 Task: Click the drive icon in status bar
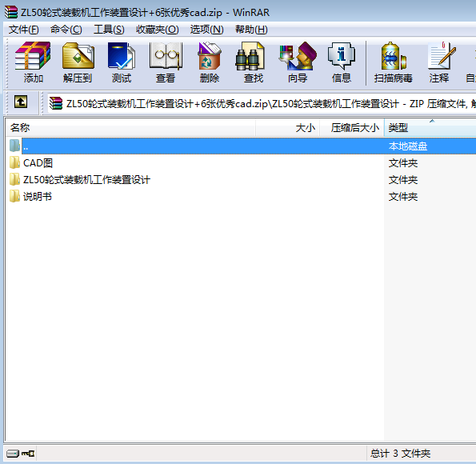13,454
